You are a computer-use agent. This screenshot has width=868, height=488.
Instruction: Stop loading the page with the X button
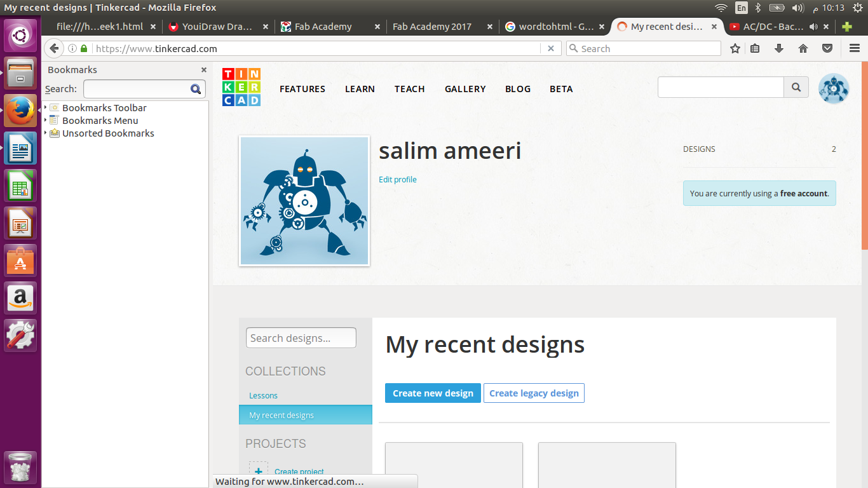pos(551,48)
